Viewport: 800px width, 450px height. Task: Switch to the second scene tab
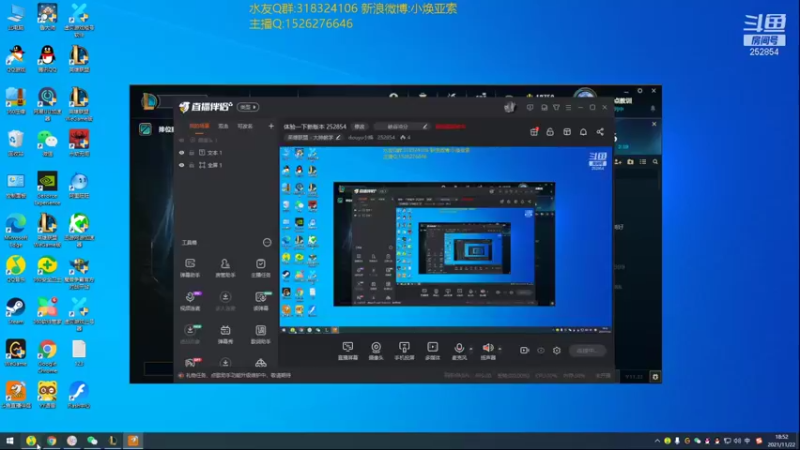tap(223, 126)
